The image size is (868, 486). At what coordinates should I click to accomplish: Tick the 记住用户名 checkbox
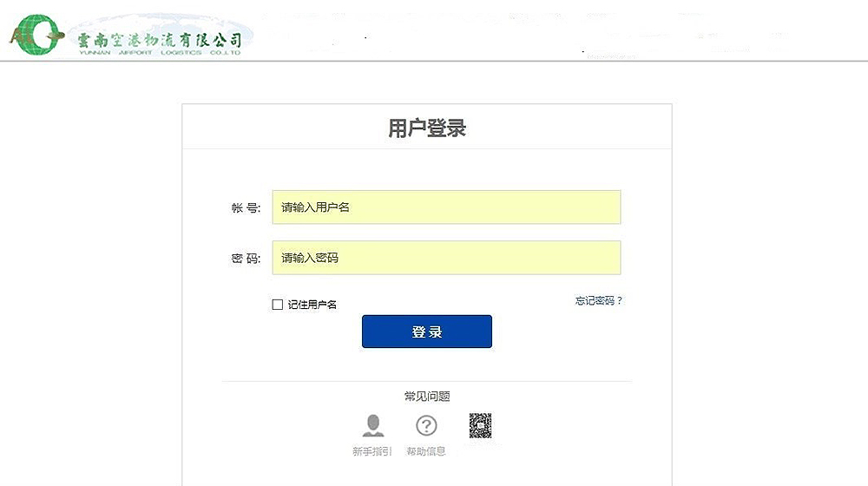[278, 305]
